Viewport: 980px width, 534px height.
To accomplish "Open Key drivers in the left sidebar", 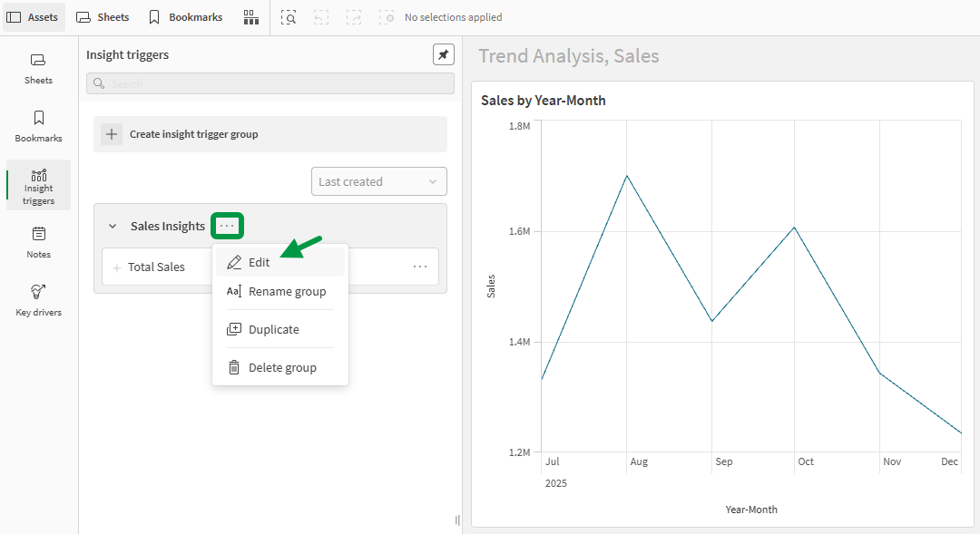I will pyautogui.click(x=38, y=300).
